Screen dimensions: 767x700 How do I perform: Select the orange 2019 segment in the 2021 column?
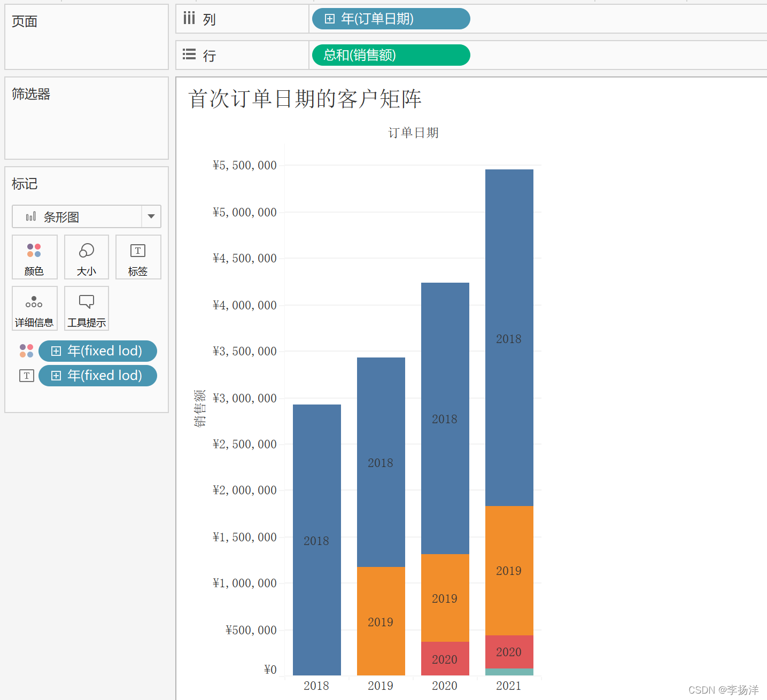[x=509, y=571]
